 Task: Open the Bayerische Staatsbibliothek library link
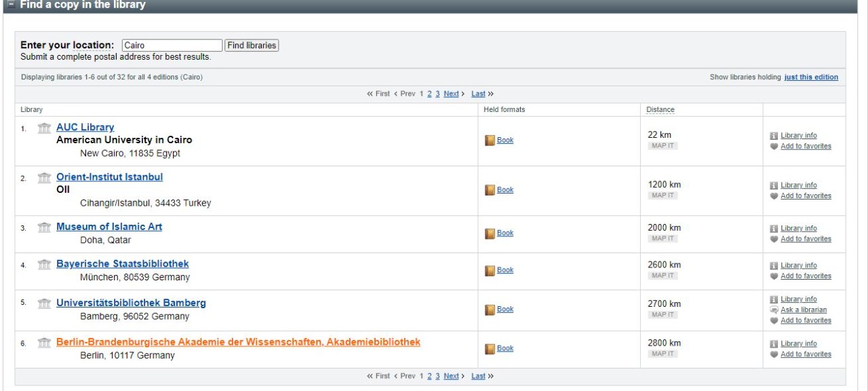(x=122, y=264)
